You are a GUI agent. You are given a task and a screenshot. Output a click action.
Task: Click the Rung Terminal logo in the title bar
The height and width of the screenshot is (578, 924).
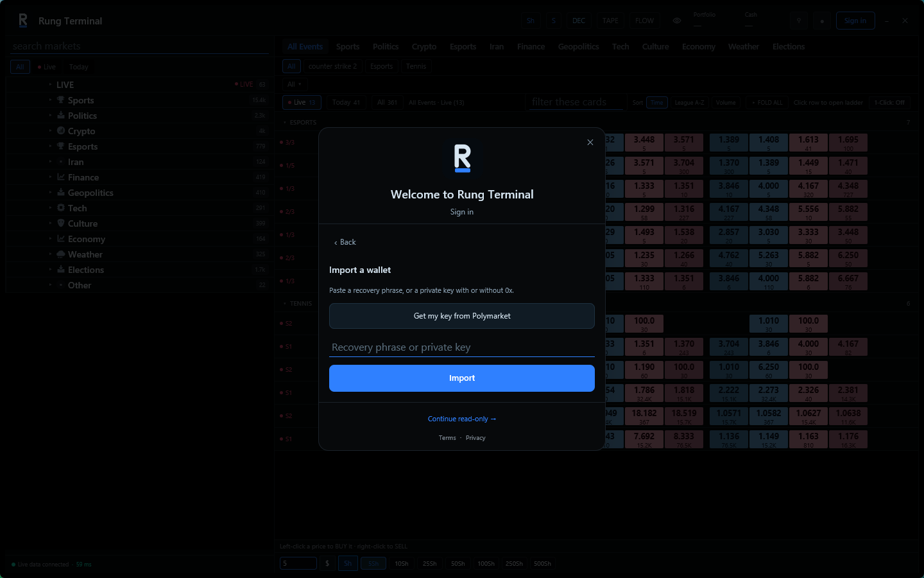tap(23, 21)
